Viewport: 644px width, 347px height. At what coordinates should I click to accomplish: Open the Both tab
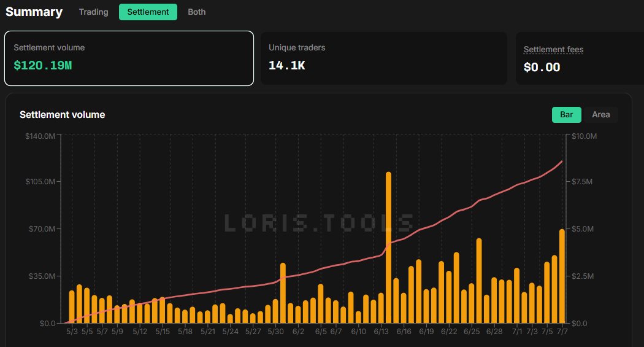[197, 12]
